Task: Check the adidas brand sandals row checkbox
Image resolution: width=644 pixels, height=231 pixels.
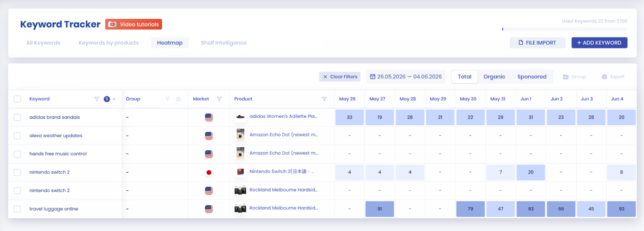Action: click(x=17, y=118)
